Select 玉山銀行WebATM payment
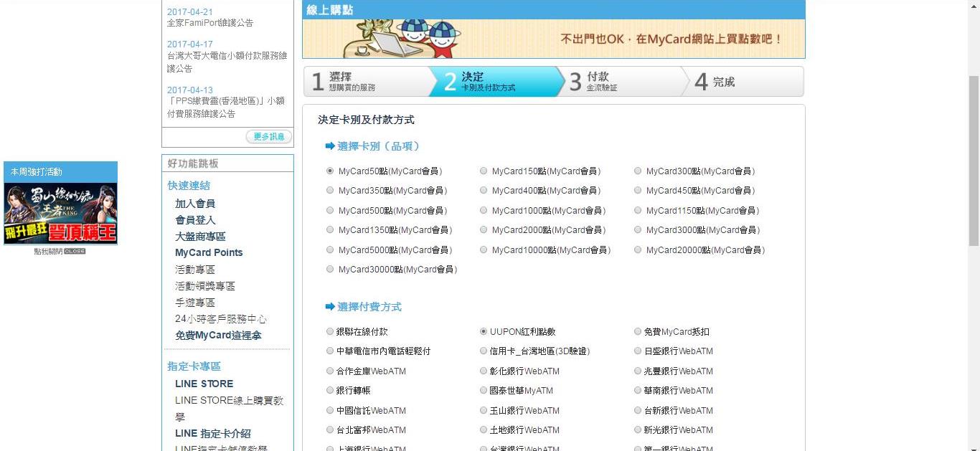980x451 pixels. pyautogui.click(x=484, y=411)
